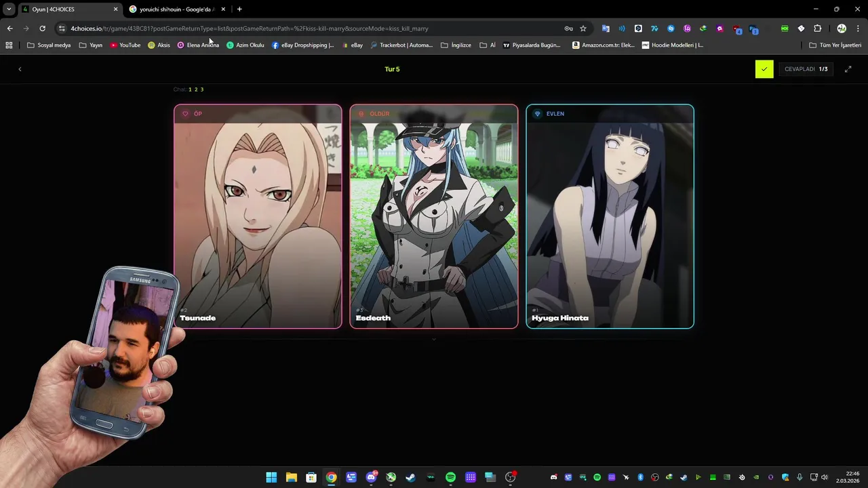Select the Esdeath character card
Image resolution: width=868 pixels, height=488 pixels.
434,216
